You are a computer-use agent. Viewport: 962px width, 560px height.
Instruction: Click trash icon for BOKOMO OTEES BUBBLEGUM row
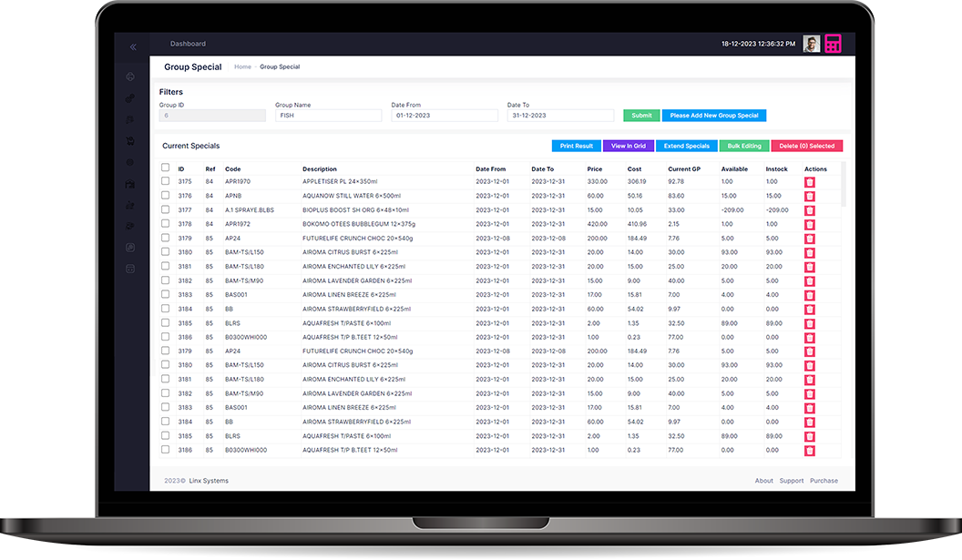pyautogui.click(x=809, y=224)
